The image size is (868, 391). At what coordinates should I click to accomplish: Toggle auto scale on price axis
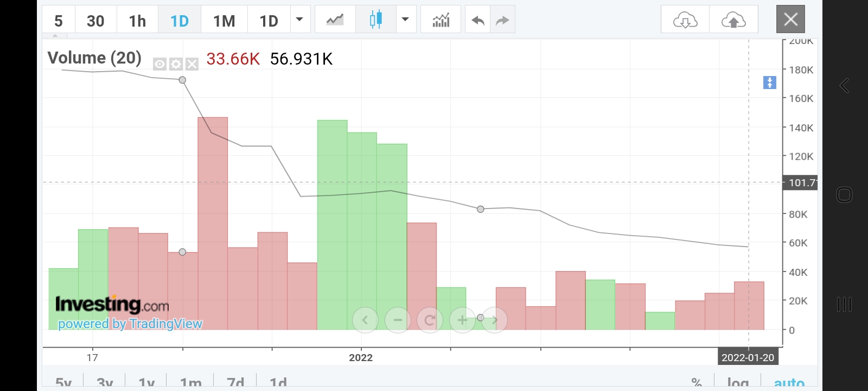789,383
